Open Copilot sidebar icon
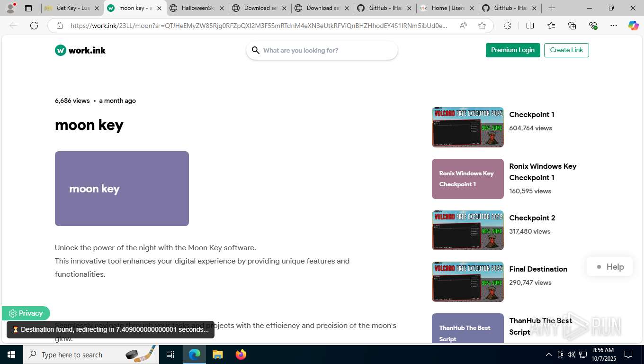Image resolution: width=644 pixels, height=364 pixels. 633,26
